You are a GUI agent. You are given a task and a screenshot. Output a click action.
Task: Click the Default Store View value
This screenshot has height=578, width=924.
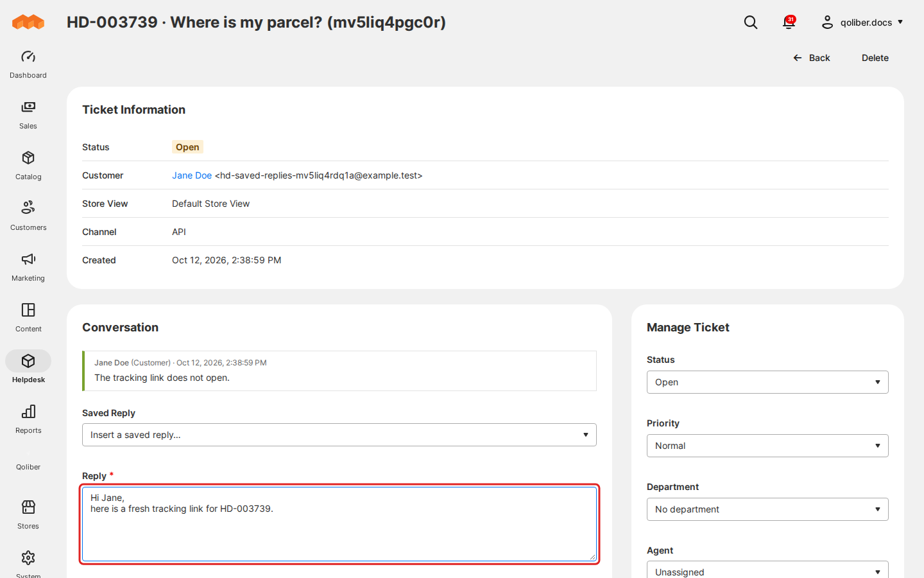coord(210,204)
